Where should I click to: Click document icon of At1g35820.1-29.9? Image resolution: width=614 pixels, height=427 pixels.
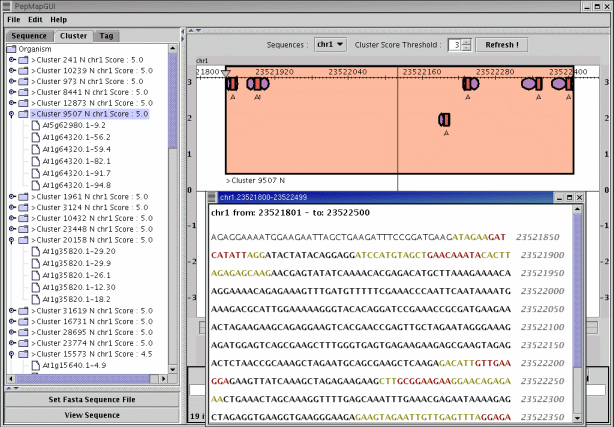pyautogui.click(x=36, y=263)
